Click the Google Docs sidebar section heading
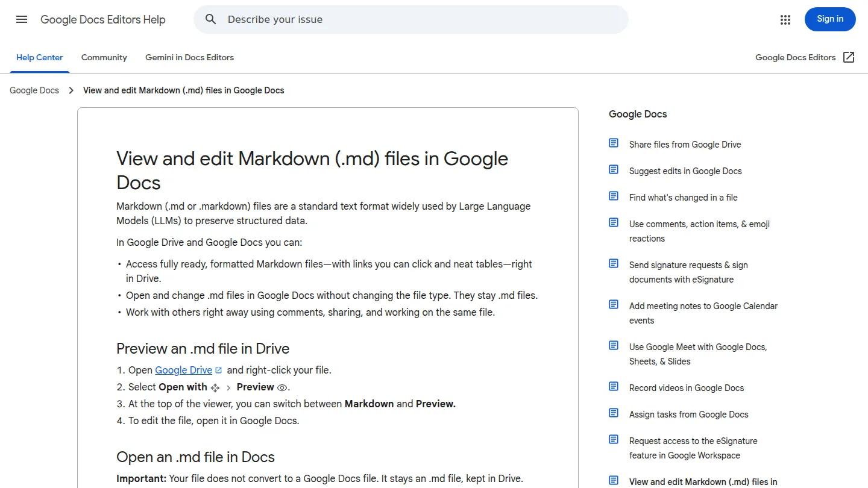868x488 pixels. coord(638,114)
